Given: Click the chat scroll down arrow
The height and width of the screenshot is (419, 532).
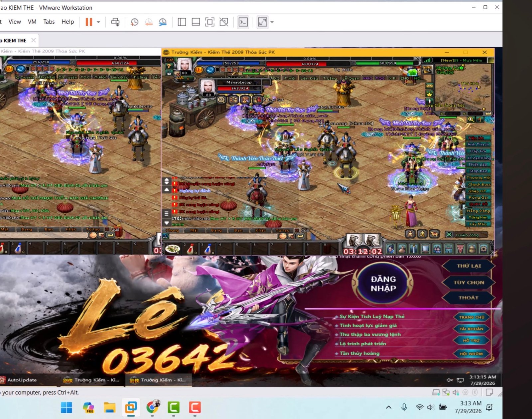Looking at the screenshot, I should coord(167,223).
